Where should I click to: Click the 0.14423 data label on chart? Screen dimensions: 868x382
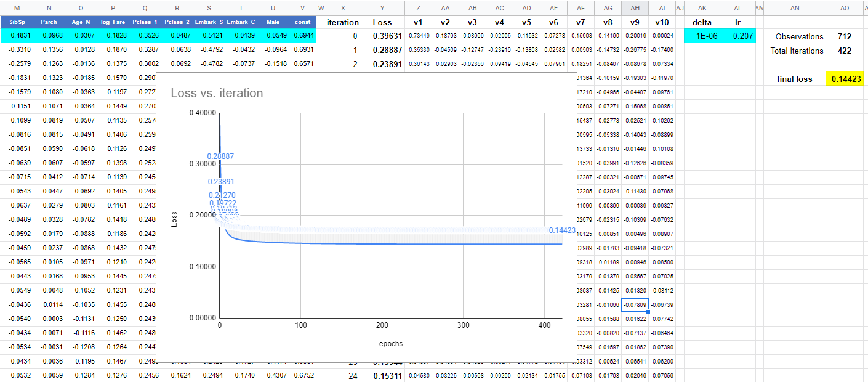561,230
